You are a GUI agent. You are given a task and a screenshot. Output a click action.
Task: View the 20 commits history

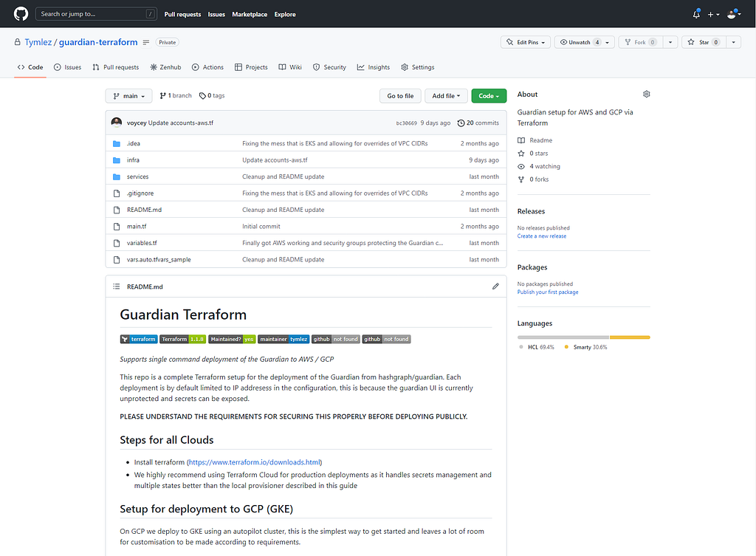478,123
